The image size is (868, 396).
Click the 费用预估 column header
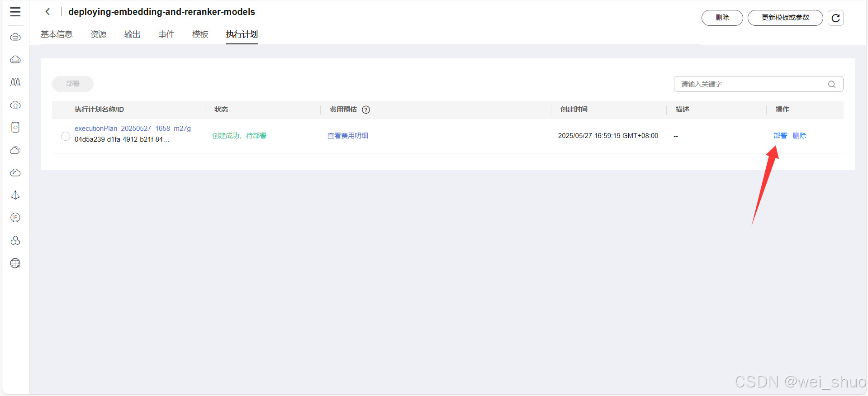[x=343, y=110]
